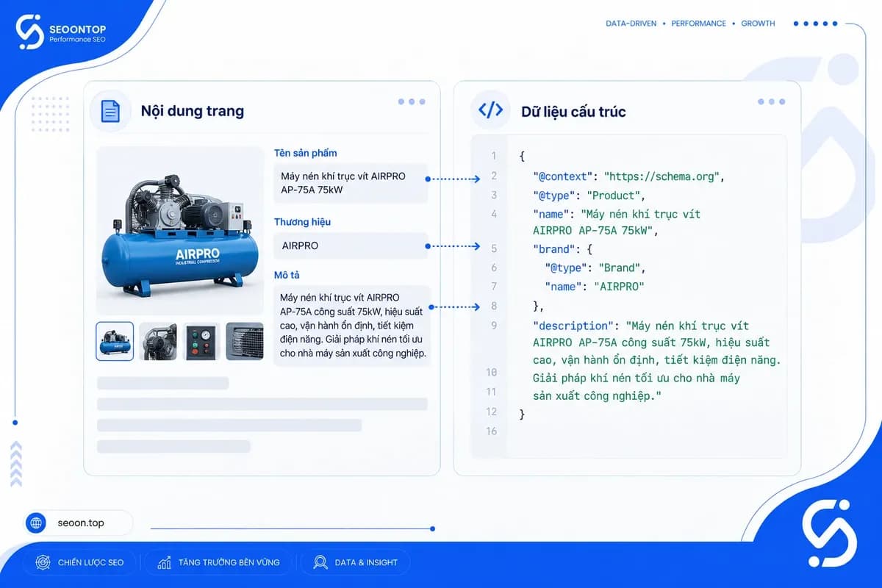Open the three-dot menu of Dữ liệu cấu trúc panel
Image resolution: width=882 pixels, height=588 pixels.
point(771,101)
